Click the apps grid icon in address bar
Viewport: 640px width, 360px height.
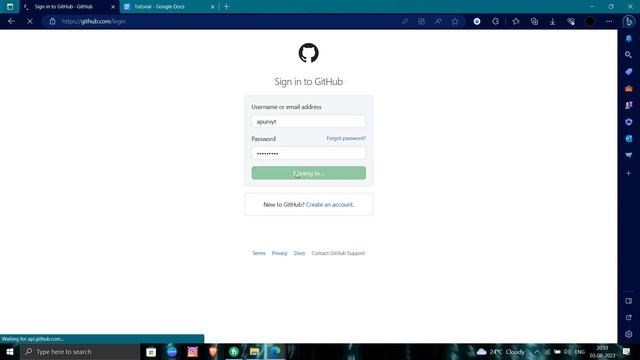(x=421, y=21)
